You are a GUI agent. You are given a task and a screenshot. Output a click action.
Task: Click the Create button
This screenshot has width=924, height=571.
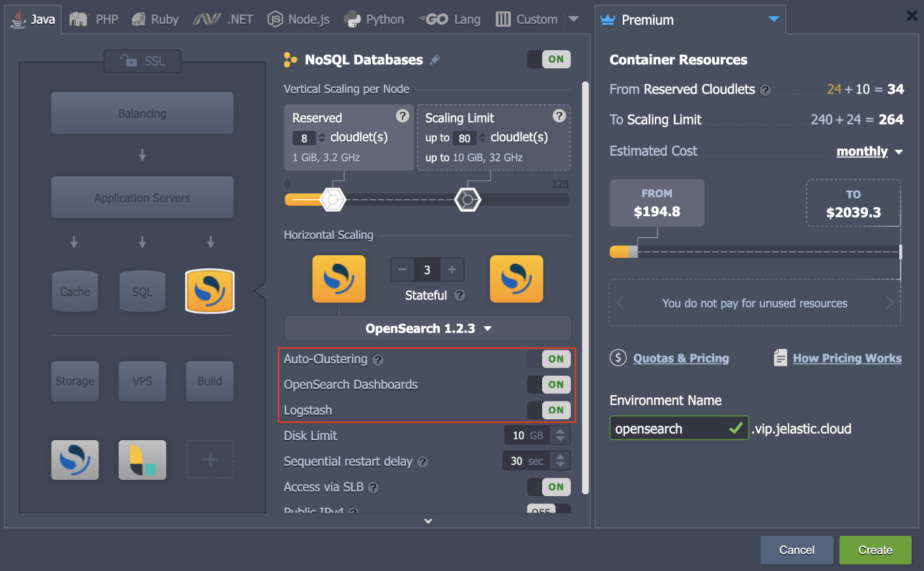(x=875, y=550)
